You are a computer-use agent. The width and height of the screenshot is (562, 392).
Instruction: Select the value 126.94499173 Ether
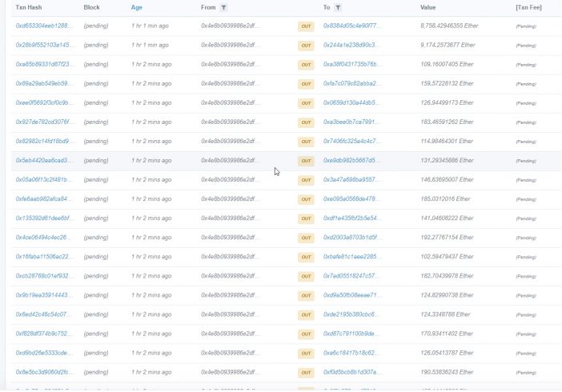point(447,103)
